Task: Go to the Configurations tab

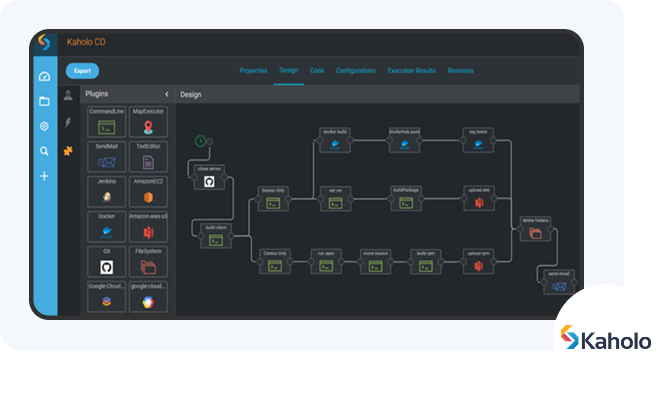Action: (356, 71)
